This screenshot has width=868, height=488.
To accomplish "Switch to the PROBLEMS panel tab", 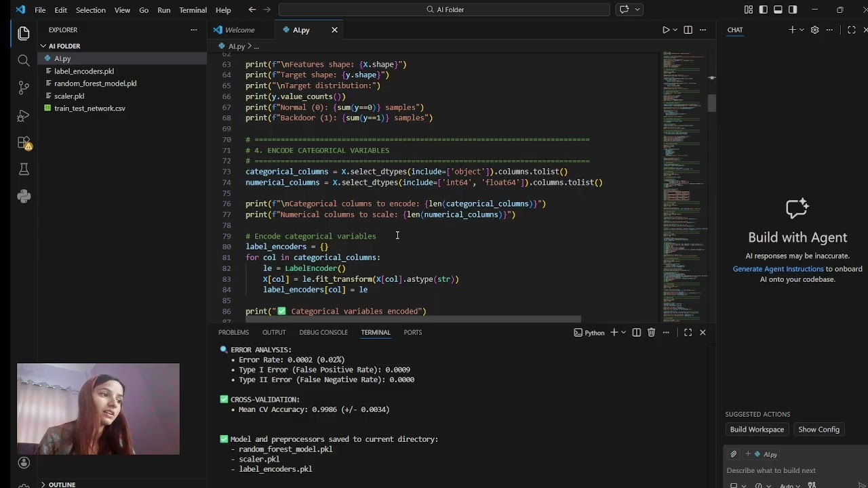I will point(233,332).
